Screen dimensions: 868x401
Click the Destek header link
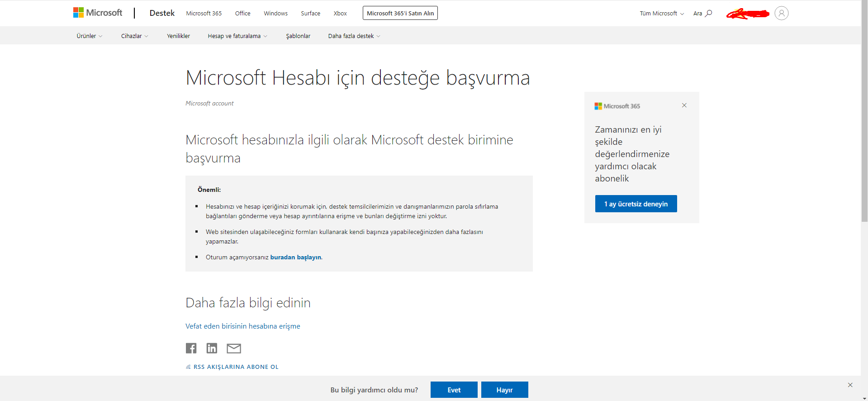[x=162, y=13]
